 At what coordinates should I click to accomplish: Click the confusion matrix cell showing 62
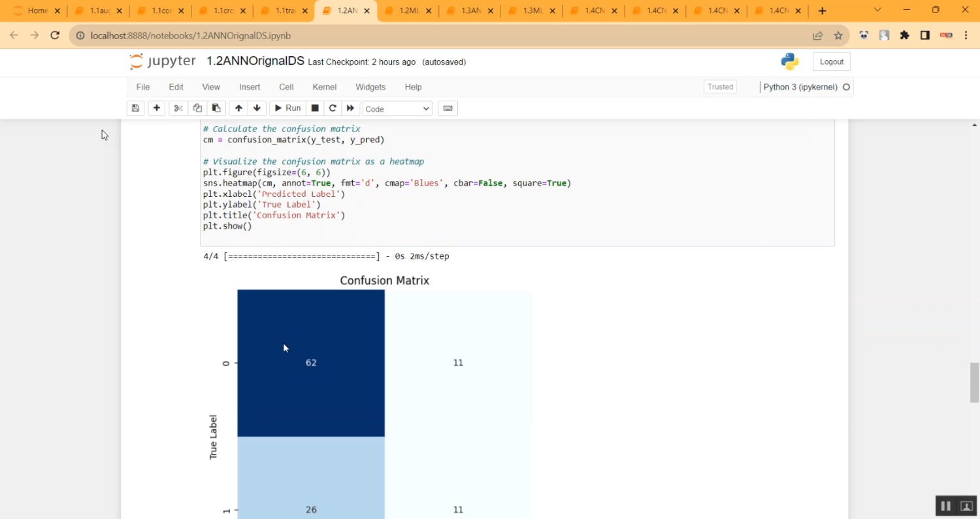click(311, 363)
